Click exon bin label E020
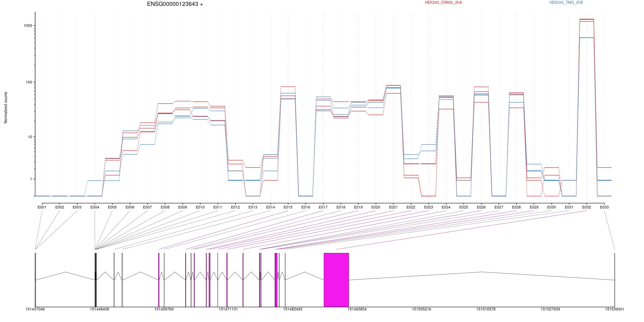This screenshot has height=322, width=644. coord(376,207)
